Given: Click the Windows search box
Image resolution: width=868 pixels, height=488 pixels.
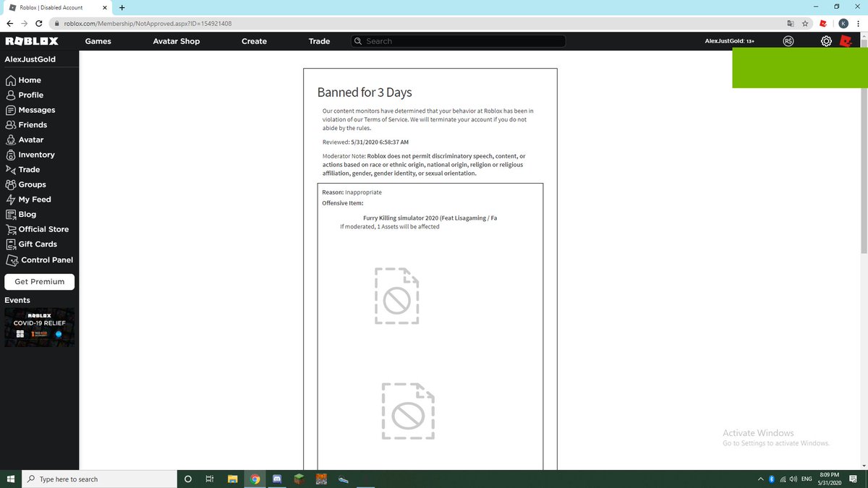Looking at the screenshot, I should [x=99, y=479].
